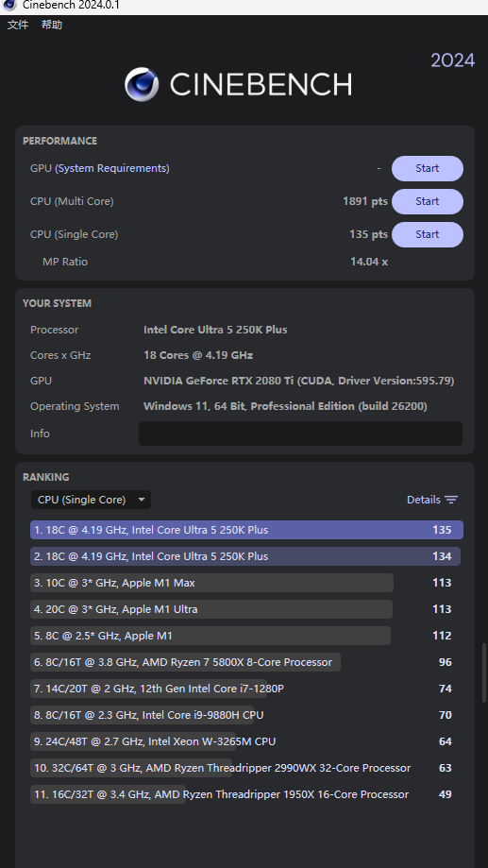
Task: Click the Info text field
Action: 300,434
